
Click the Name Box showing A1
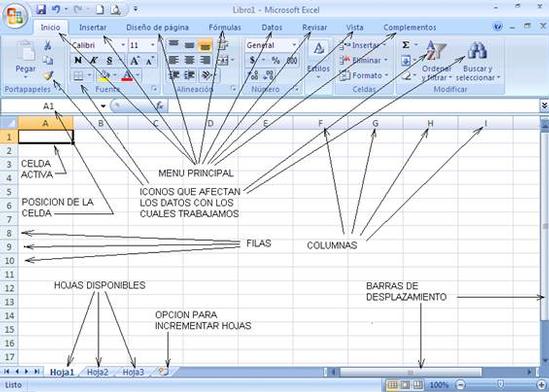tap(54, 106)
